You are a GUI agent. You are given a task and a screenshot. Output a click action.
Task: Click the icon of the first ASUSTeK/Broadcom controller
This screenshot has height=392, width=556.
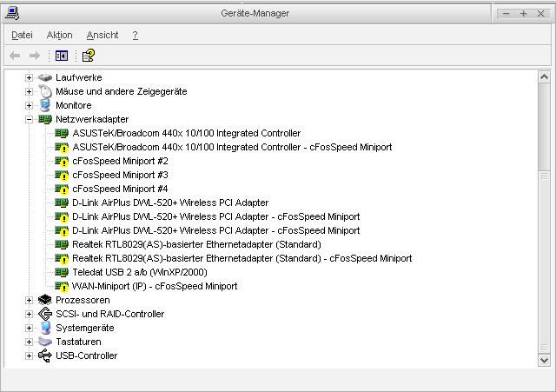coord(62,133)
